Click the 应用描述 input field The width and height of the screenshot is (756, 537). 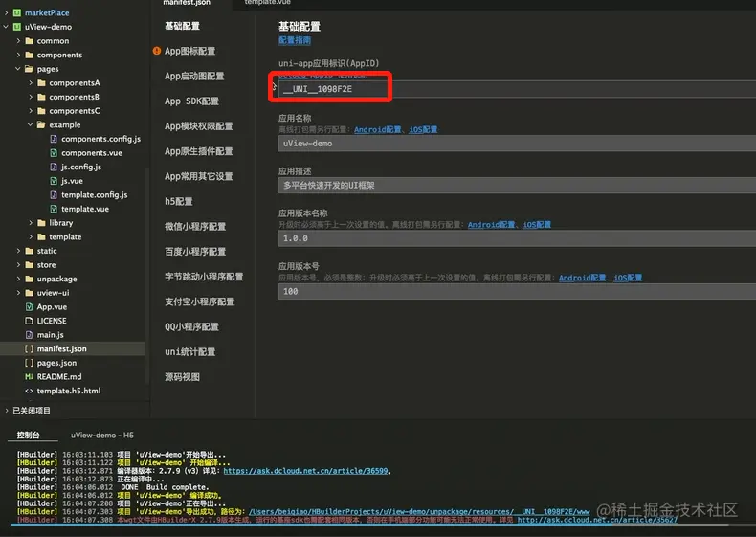point(517,186)
